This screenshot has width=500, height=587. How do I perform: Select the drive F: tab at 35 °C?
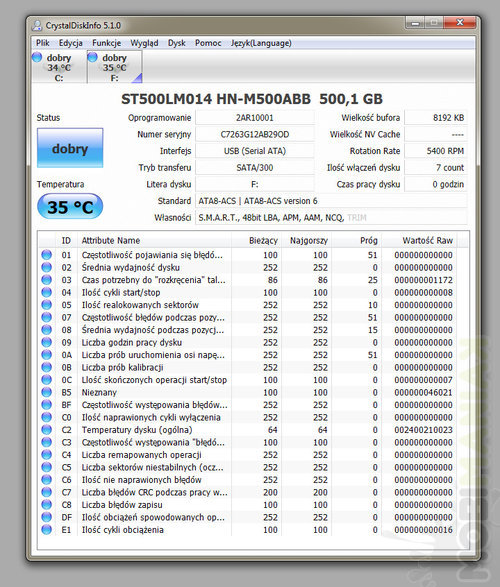click(x=115, y=67)
